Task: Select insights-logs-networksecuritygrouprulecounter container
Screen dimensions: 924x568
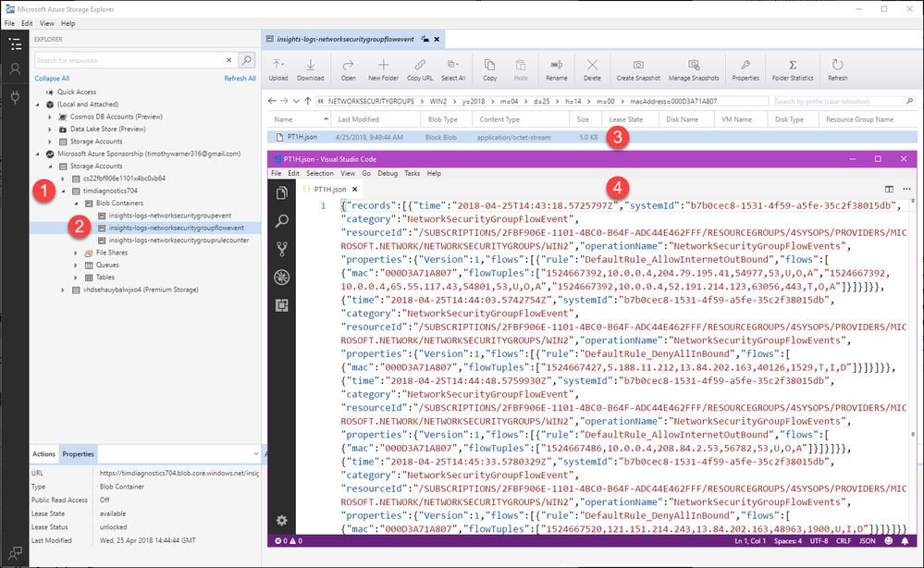Action: tap(179, 241)
